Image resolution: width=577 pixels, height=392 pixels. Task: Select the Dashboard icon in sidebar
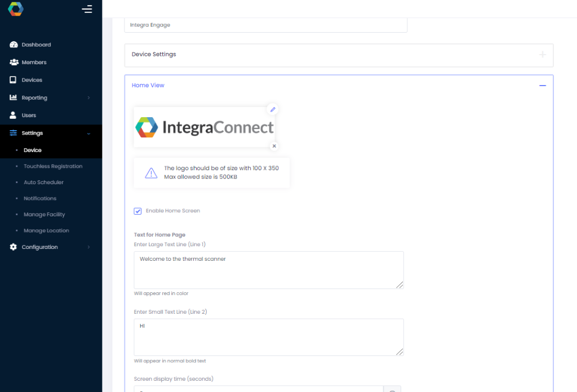[x=12, y=44]
